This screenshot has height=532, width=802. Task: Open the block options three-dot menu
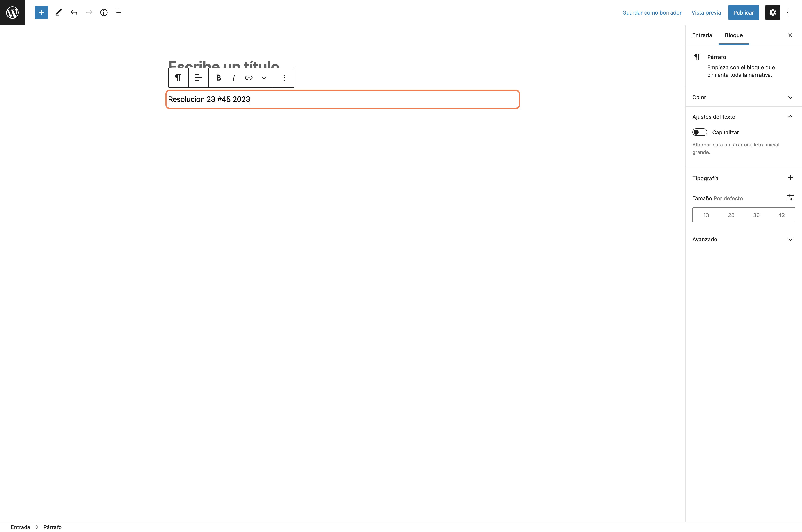(x=284, y=78)
